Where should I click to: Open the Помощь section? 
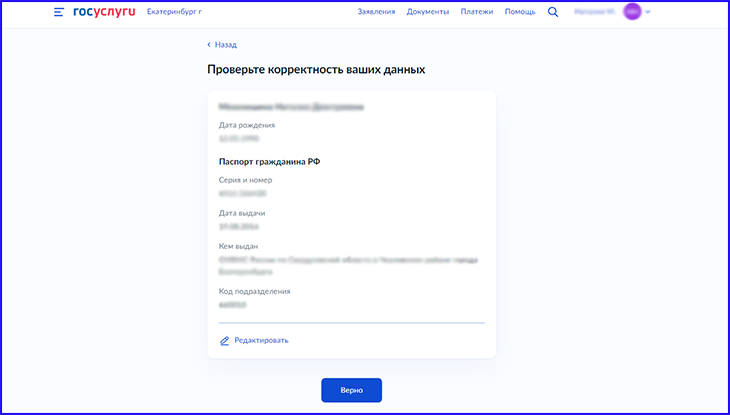pos(520,12)
